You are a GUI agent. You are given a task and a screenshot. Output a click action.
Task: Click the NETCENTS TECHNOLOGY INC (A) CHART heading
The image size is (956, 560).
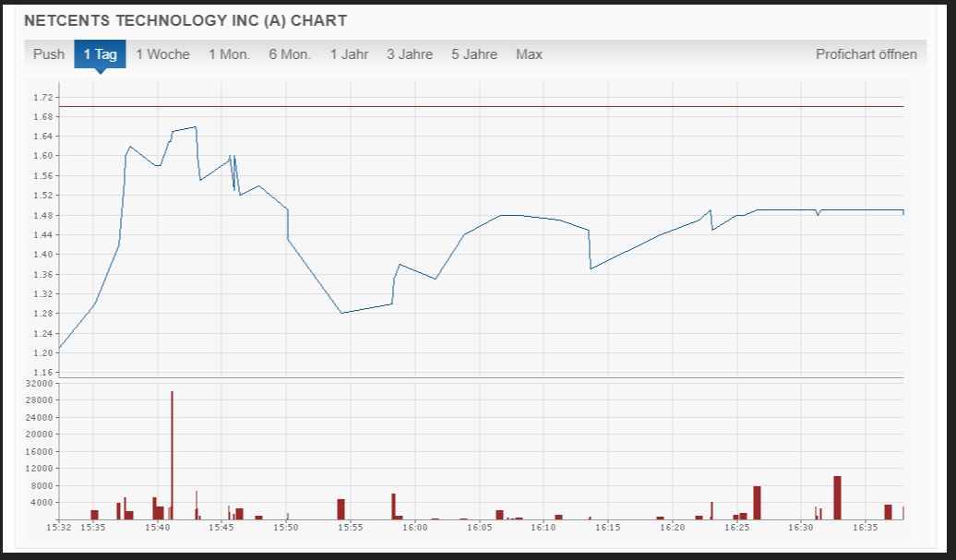click(x=185, y=20)
